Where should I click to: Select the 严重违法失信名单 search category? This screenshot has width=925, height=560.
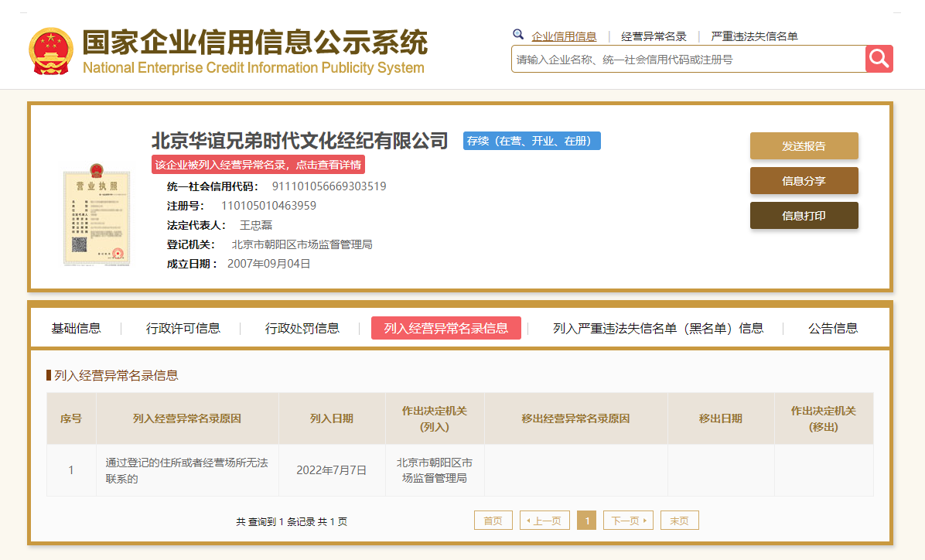tap(754, 36)
